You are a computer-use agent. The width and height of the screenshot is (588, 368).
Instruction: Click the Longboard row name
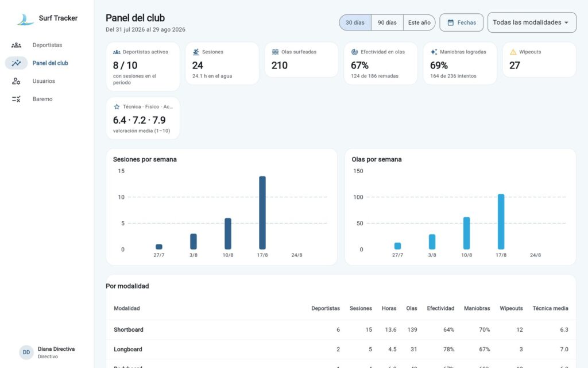pyautogui.click(x=128, y=349)
